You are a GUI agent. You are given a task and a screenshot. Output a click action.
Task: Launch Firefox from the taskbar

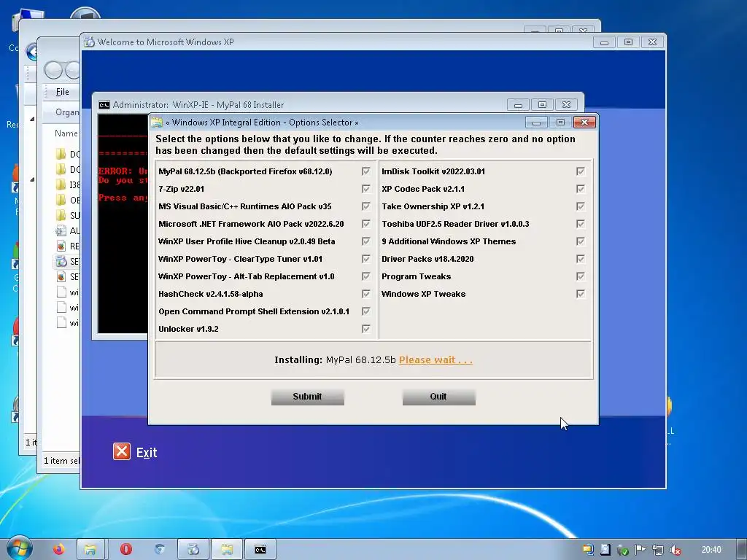pyautogui.click(x=59, y=550)
